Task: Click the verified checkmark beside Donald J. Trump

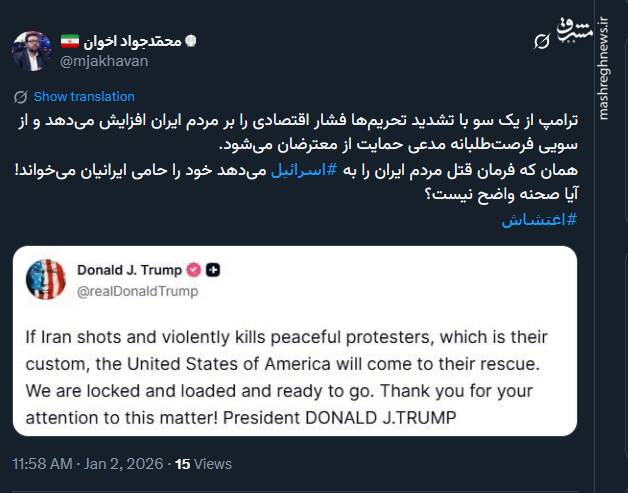Action: click(x=193, y=270)
